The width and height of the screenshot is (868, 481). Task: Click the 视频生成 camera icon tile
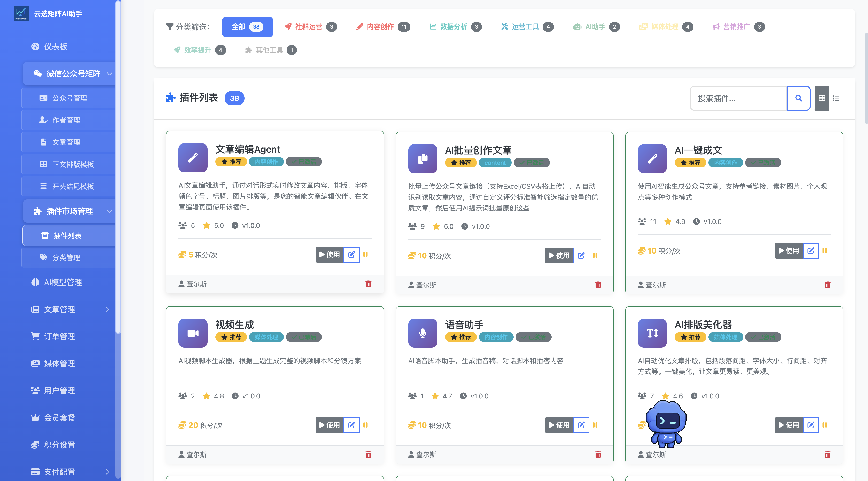[193, 333]
